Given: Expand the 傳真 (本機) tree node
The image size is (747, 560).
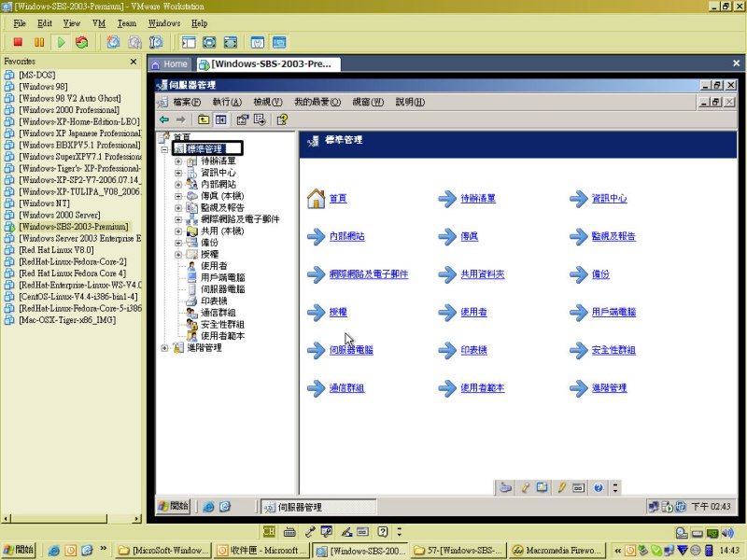Looking at the screenshot, I should point(178,196).
